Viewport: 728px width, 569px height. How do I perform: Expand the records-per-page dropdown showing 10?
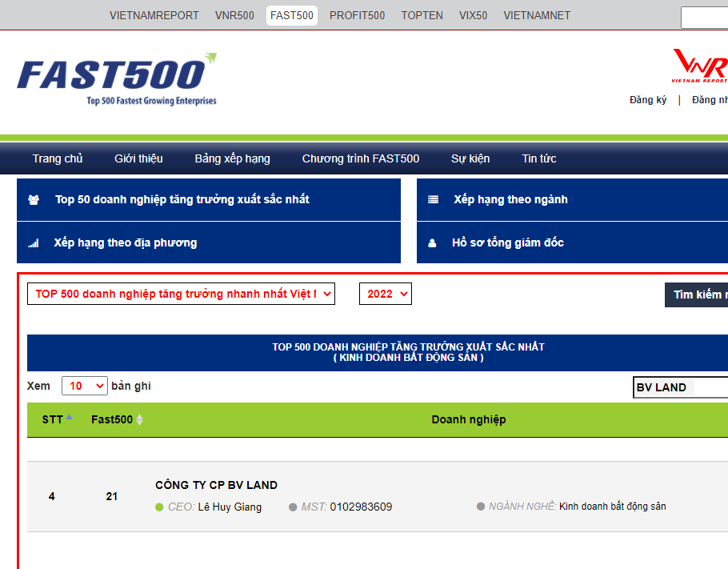[x=84, y=386]
